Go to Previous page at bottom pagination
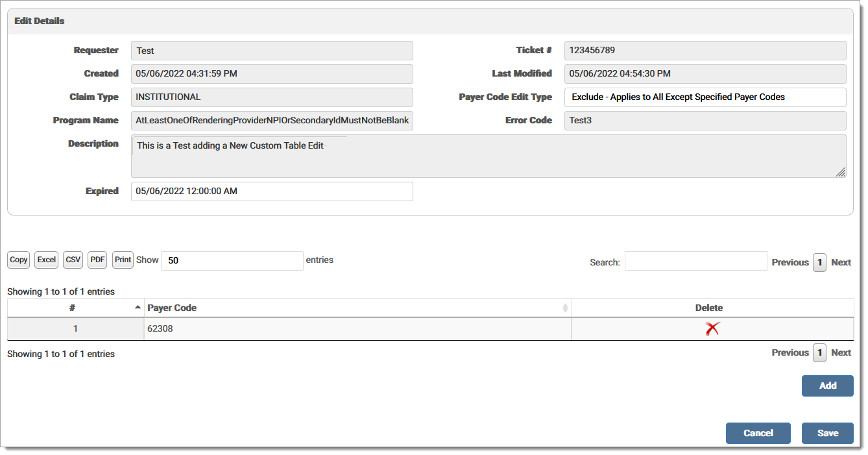868x455 pixels. [790, 352]
